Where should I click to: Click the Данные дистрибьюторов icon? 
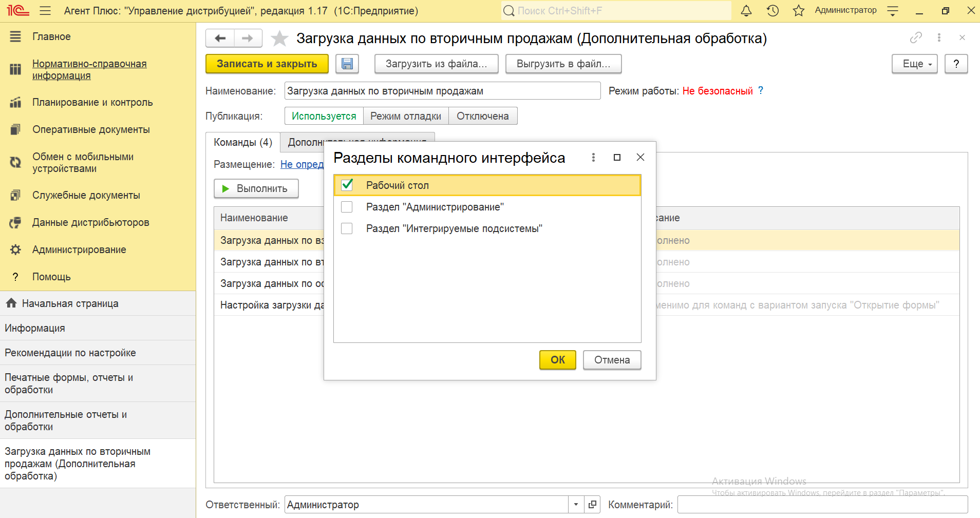pyautogui.click(x=15, y=222)
